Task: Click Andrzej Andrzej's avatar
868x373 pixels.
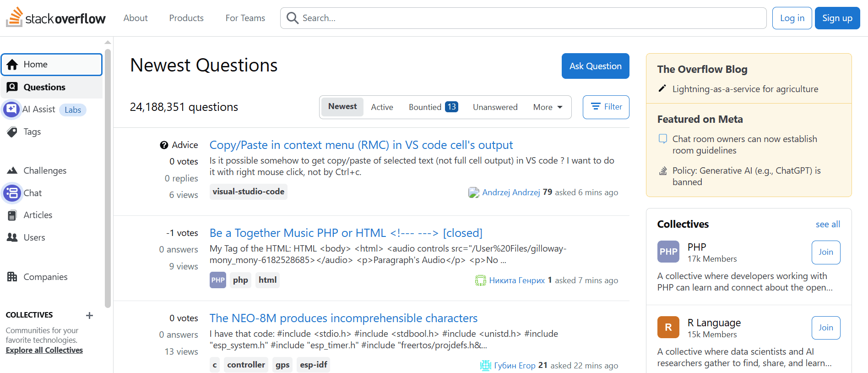Action: tap(474, 192)
